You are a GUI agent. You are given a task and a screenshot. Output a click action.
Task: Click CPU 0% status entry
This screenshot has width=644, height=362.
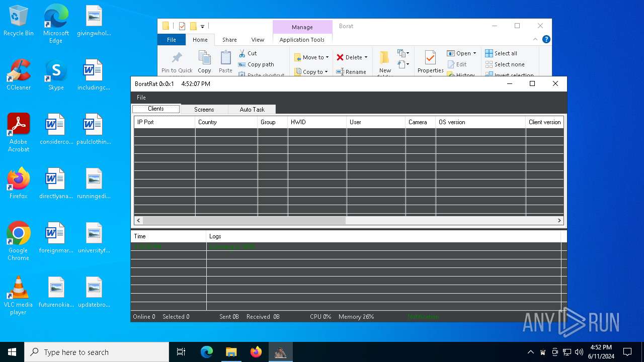pos(320,317)
